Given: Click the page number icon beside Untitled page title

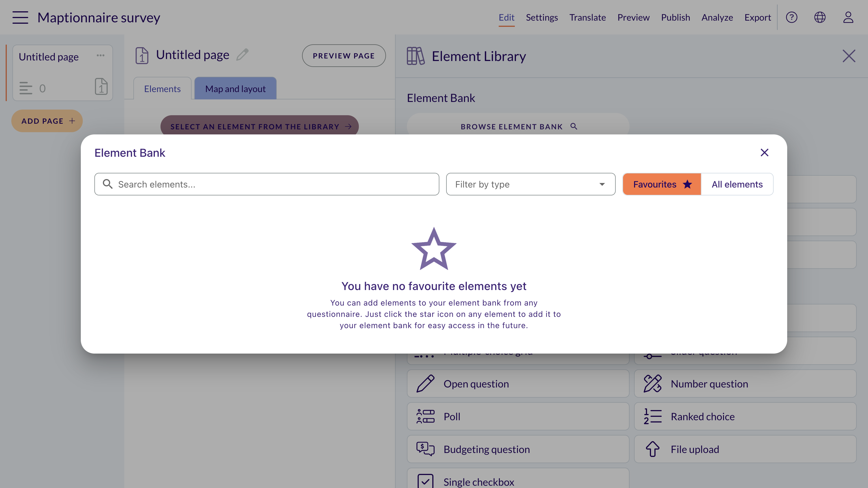Looking at the screenshot, I should pyautogui.click(x=142, y=55).
